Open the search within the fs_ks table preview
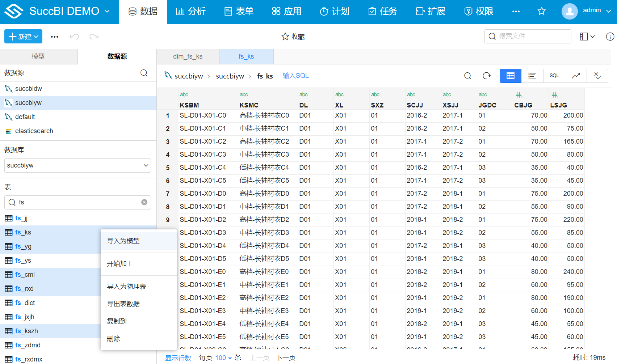Viewport: 617px width, 364px height. pyautogui.click(x=467, y=76)
